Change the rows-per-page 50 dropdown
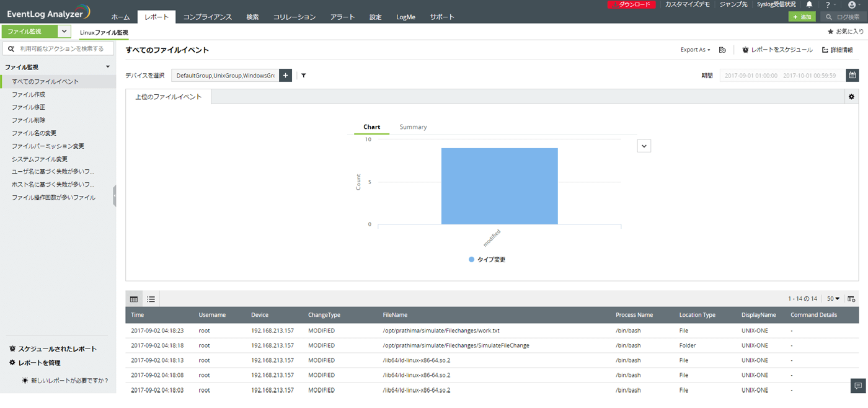The image size is (868, 408). (x=833, y=299)
